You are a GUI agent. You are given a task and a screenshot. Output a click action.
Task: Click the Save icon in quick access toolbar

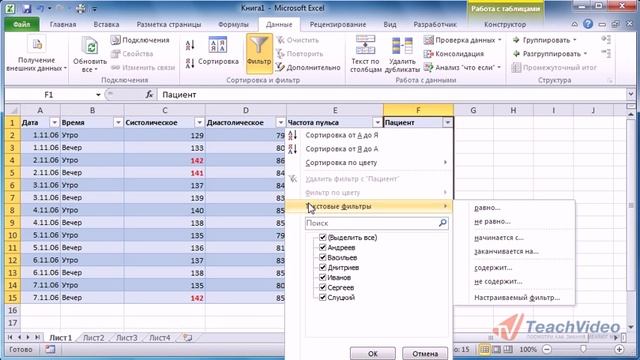click(x=27, y=8)
